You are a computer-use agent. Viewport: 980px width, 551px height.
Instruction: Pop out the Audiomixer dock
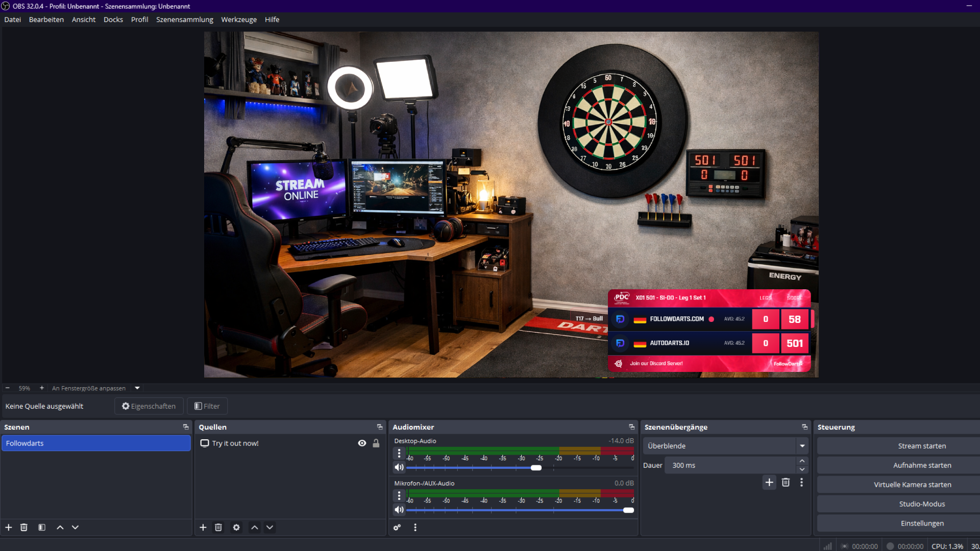631,427
